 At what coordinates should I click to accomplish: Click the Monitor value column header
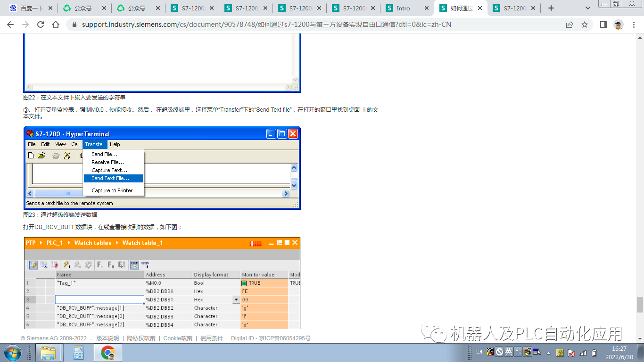(x=264, y=274)
